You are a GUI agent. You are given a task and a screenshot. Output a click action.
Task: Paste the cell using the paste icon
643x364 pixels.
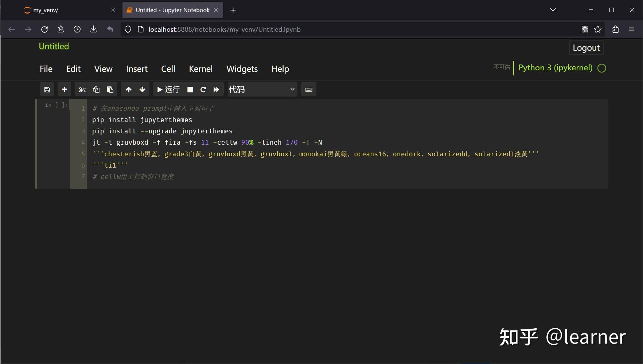coord(110,89)
